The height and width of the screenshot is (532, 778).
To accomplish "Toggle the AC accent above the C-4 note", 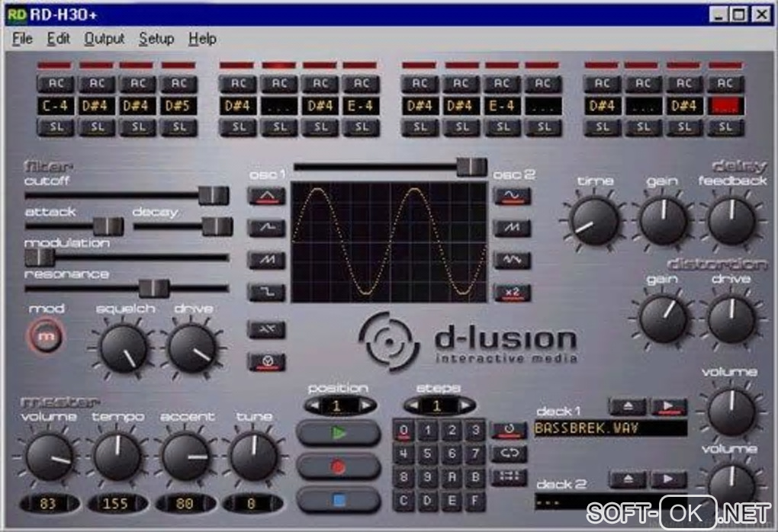I will tap(56, 84).
